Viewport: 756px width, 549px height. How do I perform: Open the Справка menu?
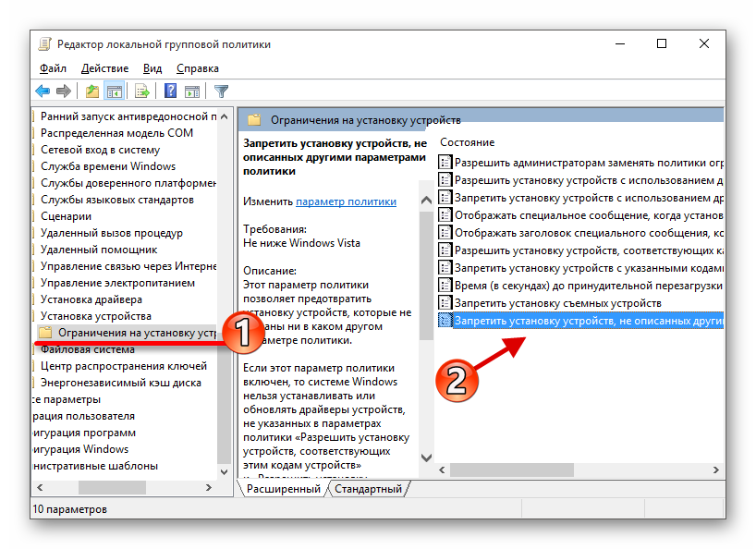197,68
